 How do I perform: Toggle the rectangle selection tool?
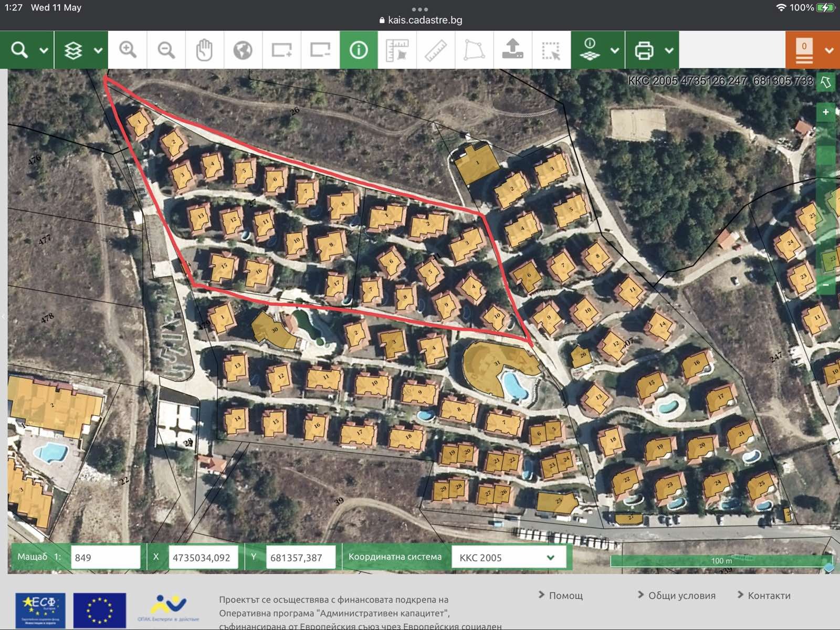point(551,50)
